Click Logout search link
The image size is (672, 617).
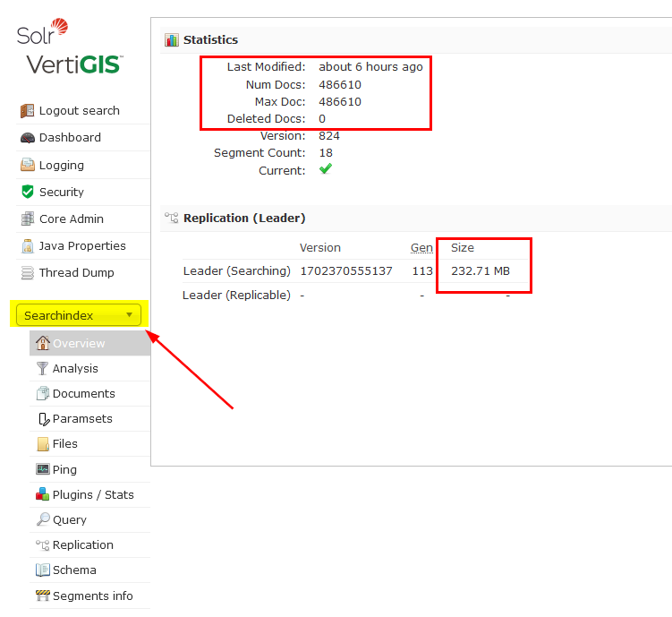(x=79, y=111)
